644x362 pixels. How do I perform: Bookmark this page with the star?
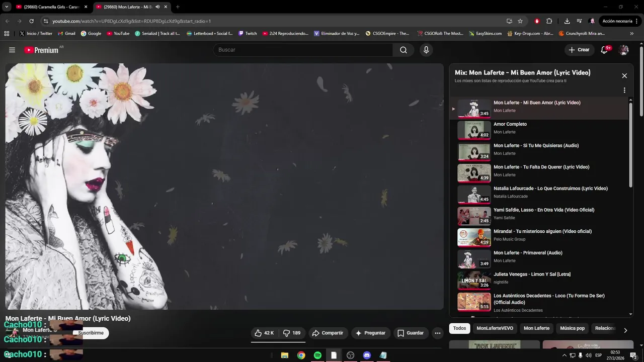pyautogui.click(x=520, y=21)
